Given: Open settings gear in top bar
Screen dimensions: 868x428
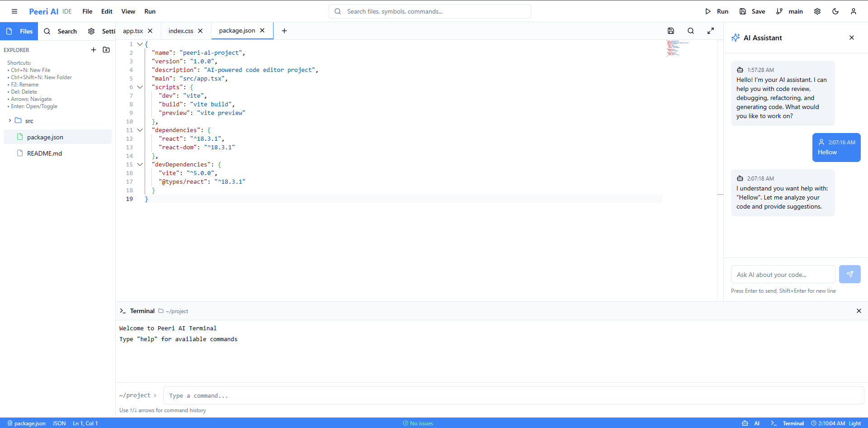Looking at the screenshot, I should tap(817, 11).
